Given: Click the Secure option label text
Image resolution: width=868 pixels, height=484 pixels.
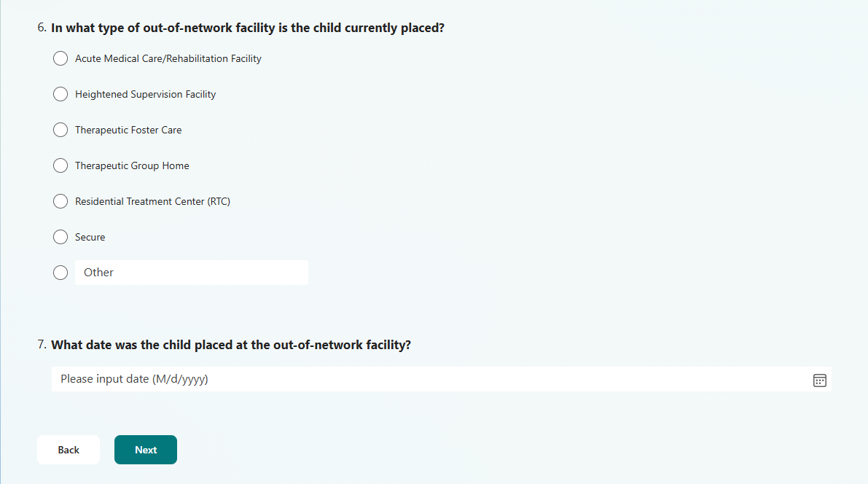Looking at the screenshot, I should point(90,237).
